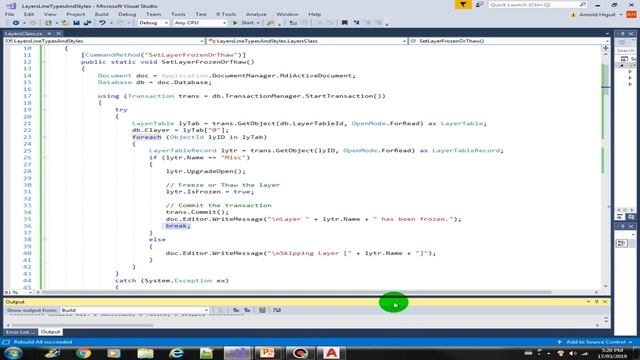Open Windows Start menu orb
640x360 pixels.
pos(13,353)
